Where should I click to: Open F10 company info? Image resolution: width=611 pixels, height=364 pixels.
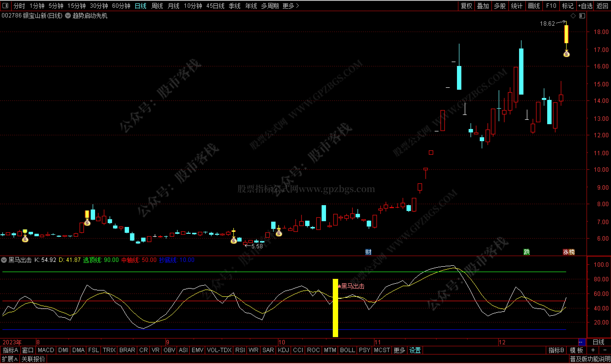(x=551, y=6)
